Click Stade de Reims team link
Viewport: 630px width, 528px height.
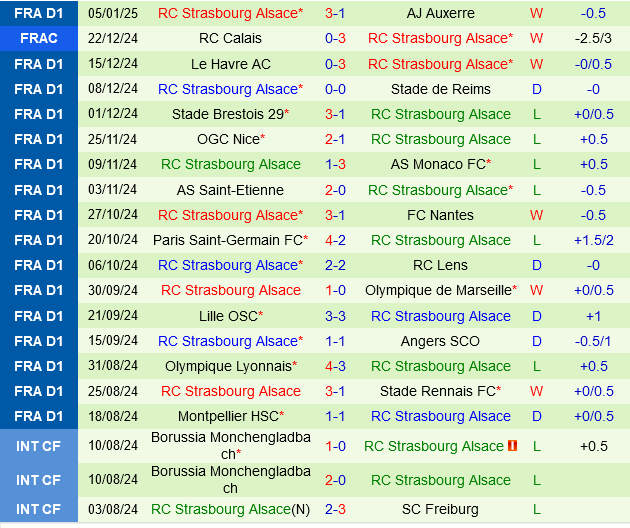pos(441,89)
